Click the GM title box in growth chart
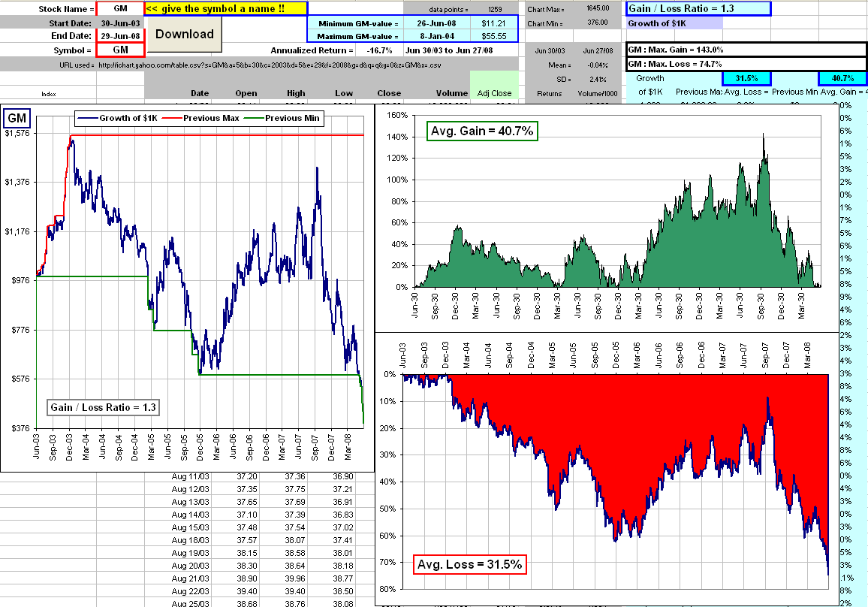The image size is (868, 607). [17, 118]
